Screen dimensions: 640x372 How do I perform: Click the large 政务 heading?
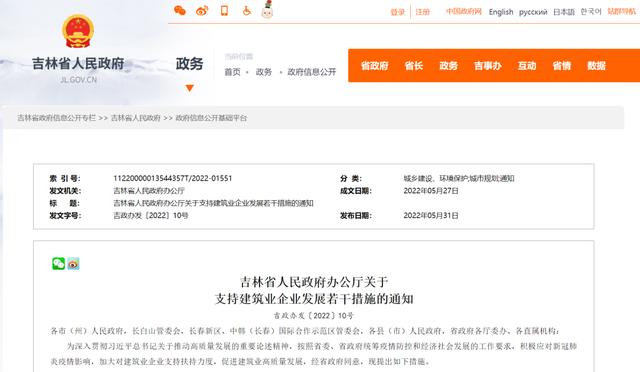coord(189,64)
